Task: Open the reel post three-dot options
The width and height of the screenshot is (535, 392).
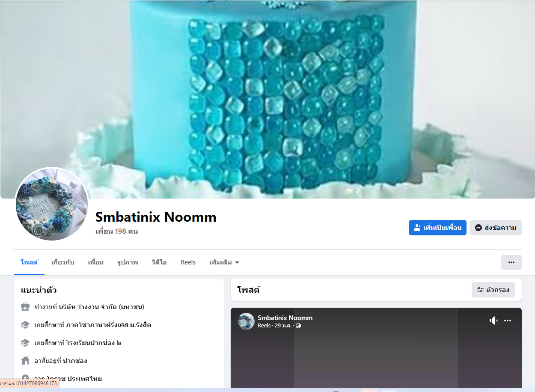Action: tap(508, 321)
